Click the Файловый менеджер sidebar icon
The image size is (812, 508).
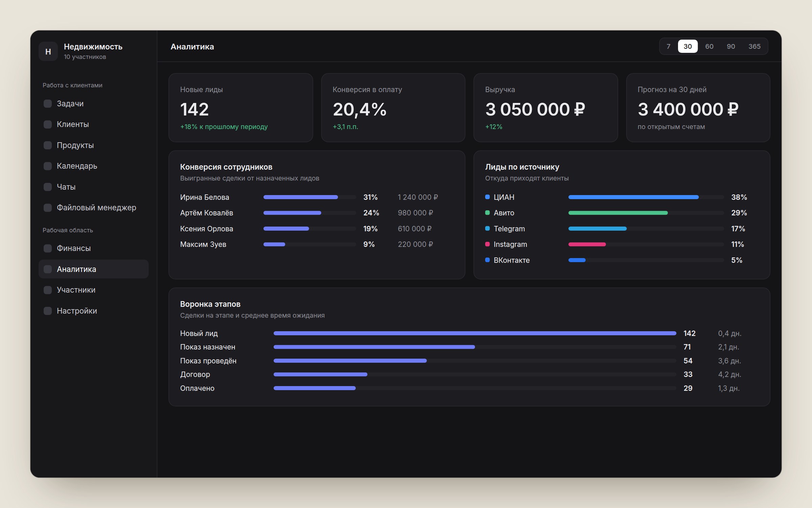48,208
